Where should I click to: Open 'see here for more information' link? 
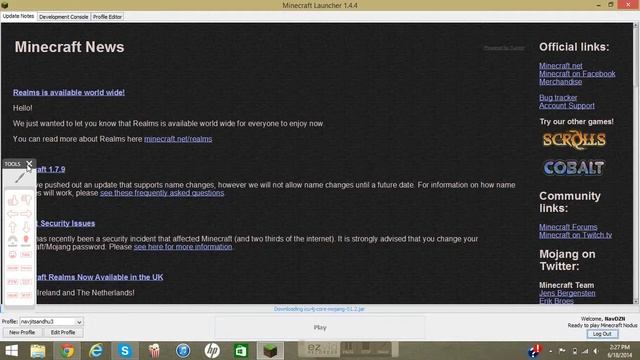[183, 247]
